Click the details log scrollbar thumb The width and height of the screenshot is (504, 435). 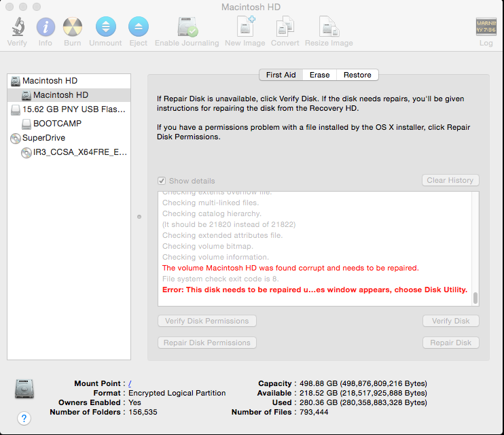(475, 298)
